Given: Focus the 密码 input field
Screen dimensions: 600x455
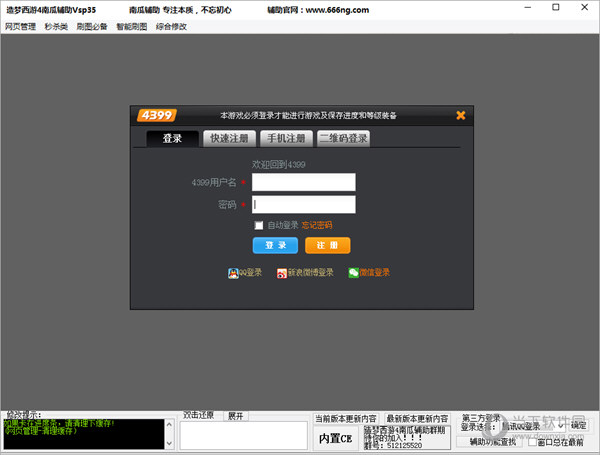Looking at the screenshot, I should (303, 205).
